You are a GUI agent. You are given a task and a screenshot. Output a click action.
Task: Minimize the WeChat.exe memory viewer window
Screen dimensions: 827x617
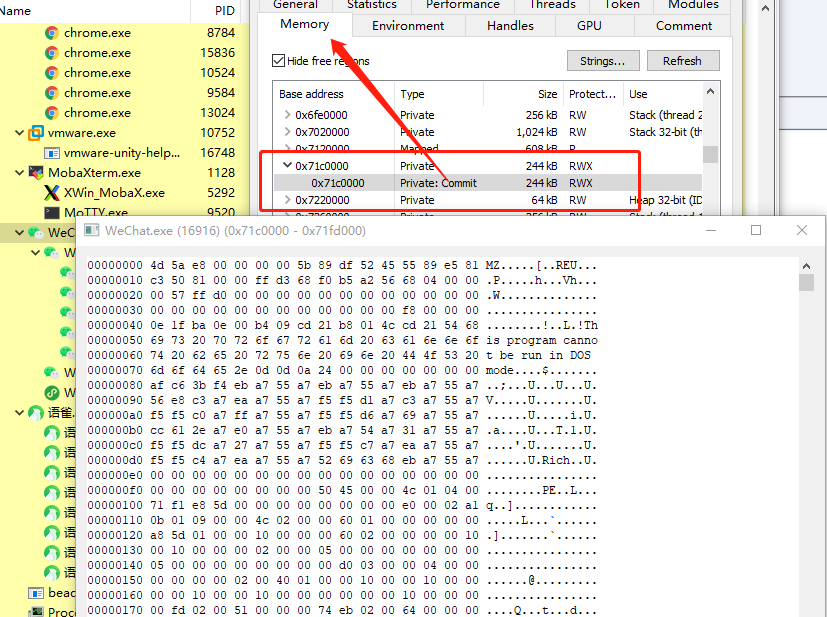point(710,230)
